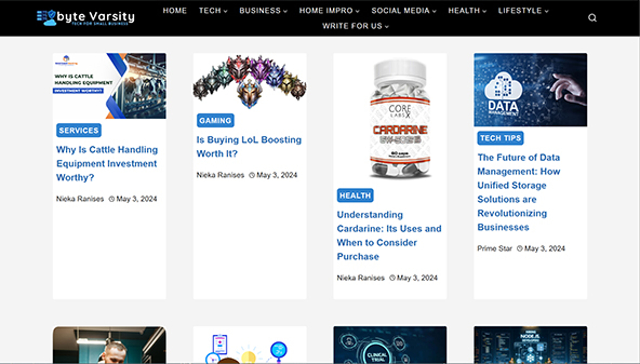
Task: Click the byte Varsity logo
Action: 85,18
